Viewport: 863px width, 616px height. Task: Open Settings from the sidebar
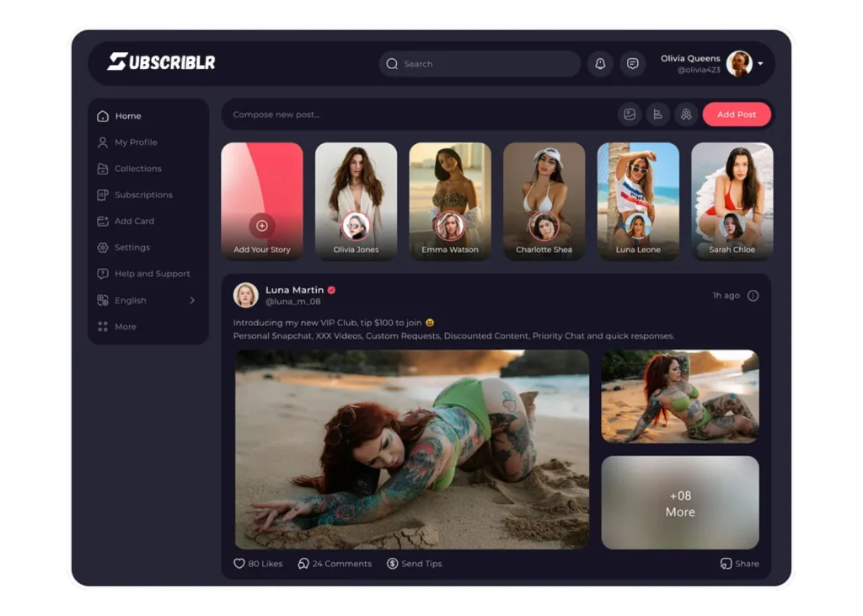pos(131,248)
